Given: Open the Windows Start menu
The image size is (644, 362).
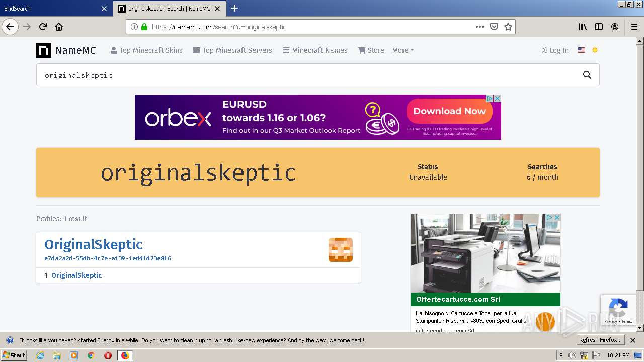Looking at the screenshot, I should (14, 355).
